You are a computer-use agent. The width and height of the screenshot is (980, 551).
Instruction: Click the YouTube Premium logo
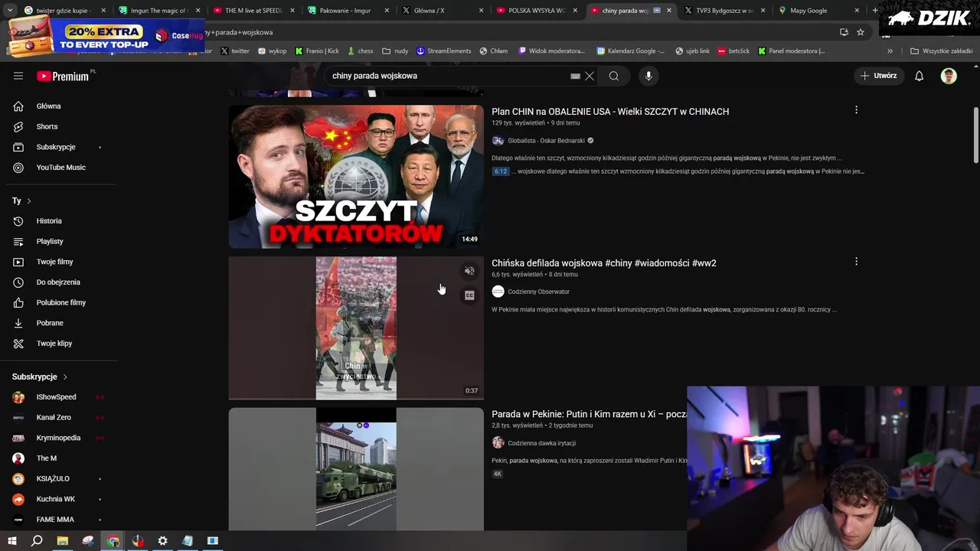click(x=63, y=76)
